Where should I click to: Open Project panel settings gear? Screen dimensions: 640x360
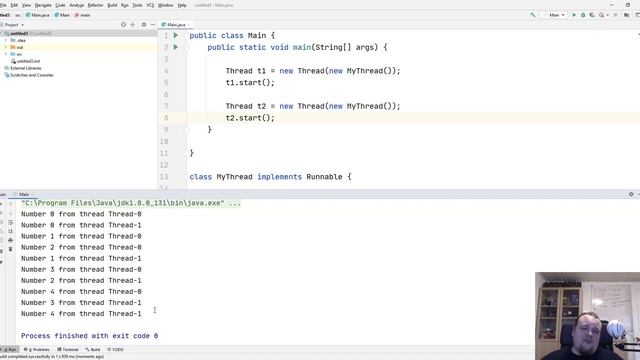[x=144, y=25]
